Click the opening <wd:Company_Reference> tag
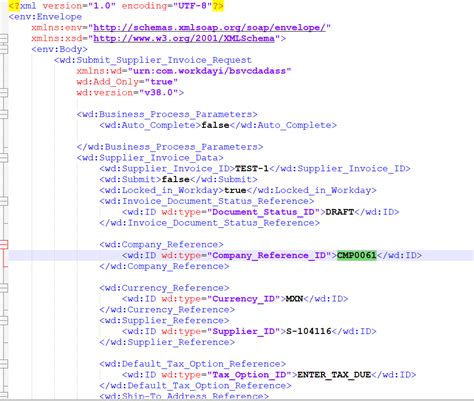474x401 pixels. tap(161, 245)
